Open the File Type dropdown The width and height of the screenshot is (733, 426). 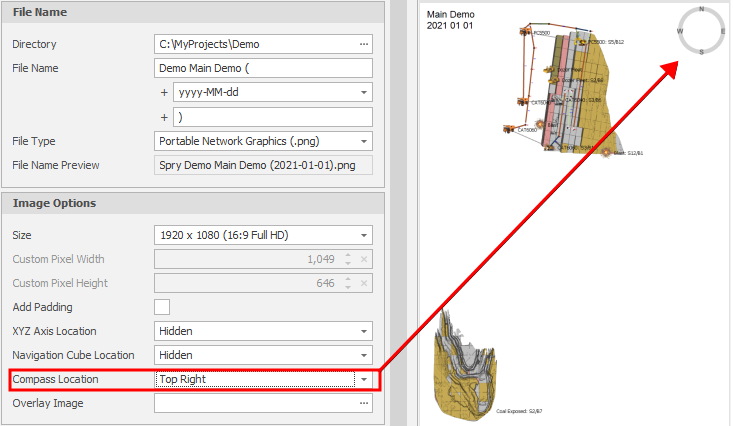pos(364,141)
